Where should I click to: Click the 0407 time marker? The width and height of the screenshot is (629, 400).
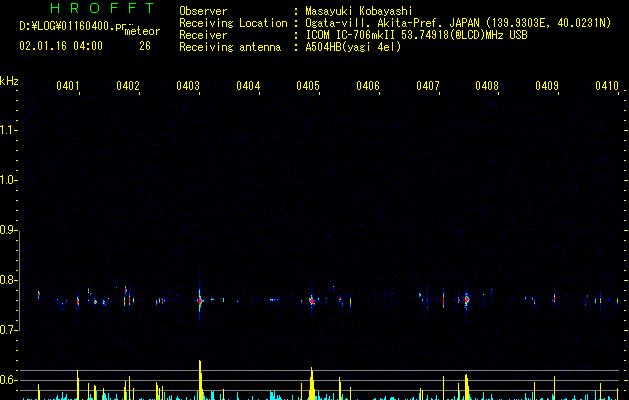click(428, 86)
